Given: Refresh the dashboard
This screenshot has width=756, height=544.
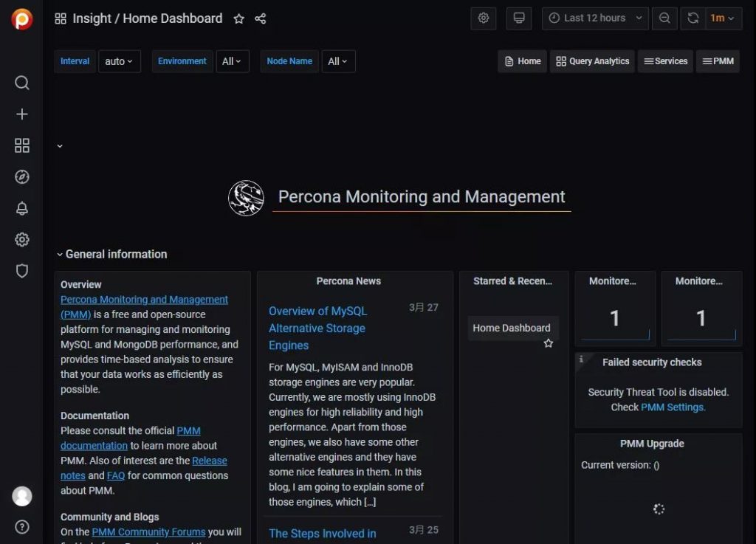Looking at the screenshot, I should [x=693, y=18].
